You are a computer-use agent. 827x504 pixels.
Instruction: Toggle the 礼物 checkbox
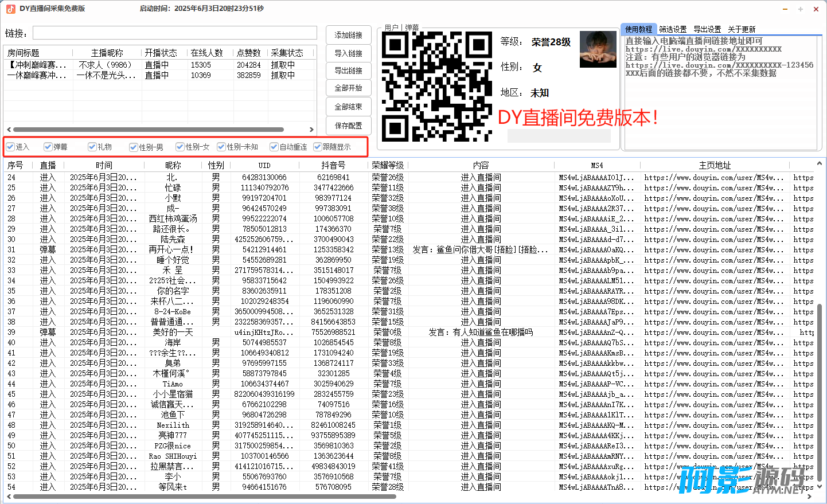[92, 147]
